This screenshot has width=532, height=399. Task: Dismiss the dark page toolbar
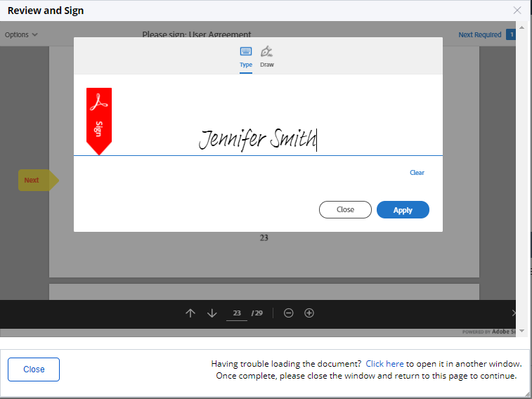pyautogui.click(x=514, y=313)
